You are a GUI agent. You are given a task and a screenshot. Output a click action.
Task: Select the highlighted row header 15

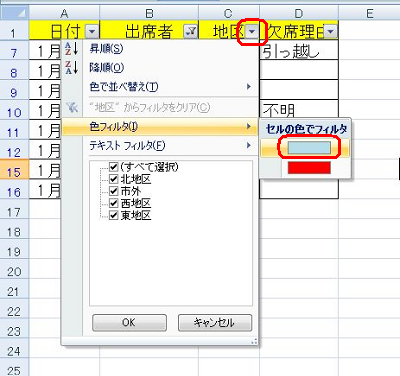coord(14,170)
